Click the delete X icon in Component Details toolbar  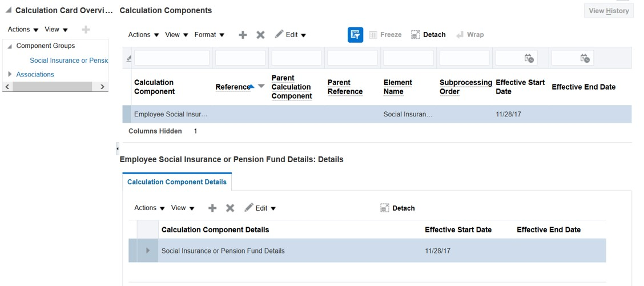coord(230,208)
